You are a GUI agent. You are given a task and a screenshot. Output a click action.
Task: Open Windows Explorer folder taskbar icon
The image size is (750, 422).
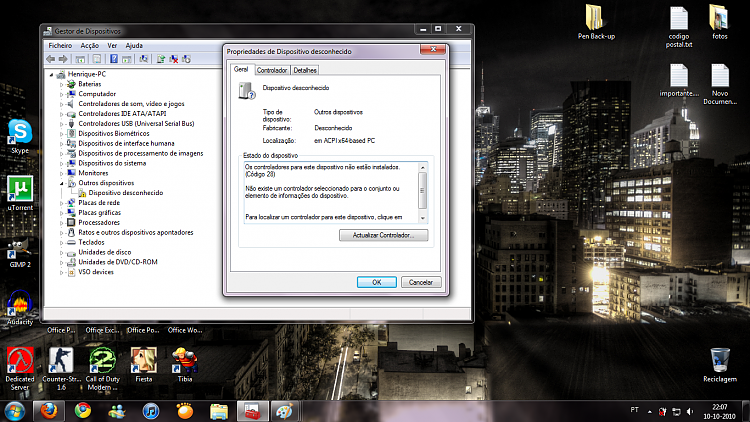(x=219, y=411)
